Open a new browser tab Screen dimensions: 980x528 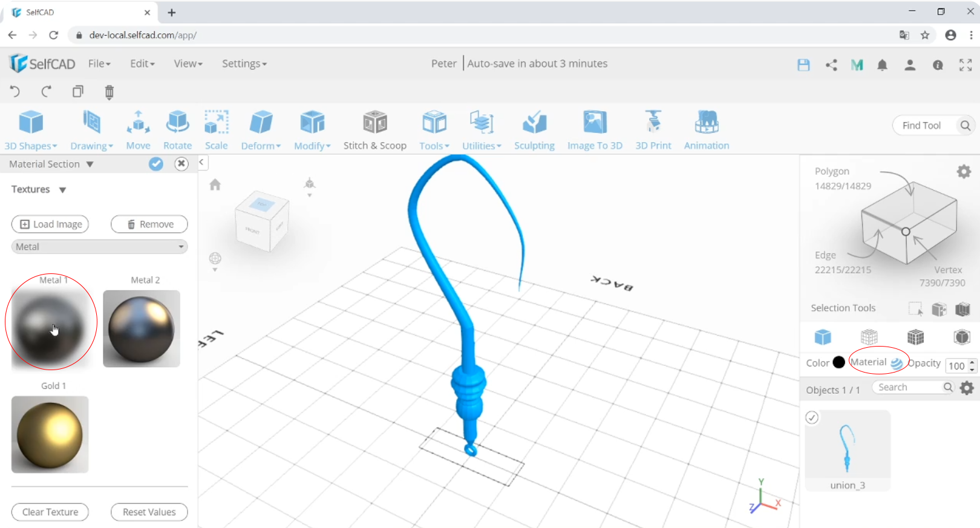(172, 13)
